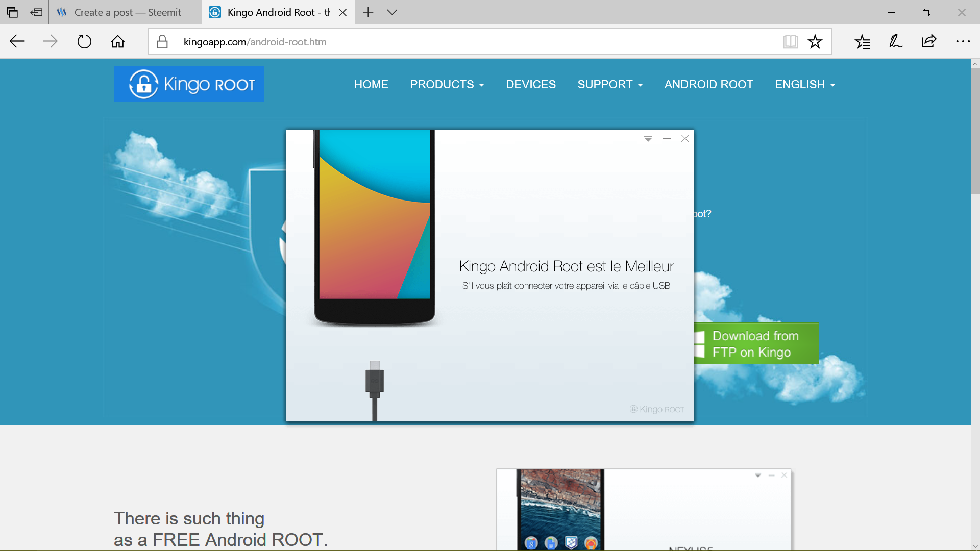Click the Share page icon
980x551 pixels.
click(929, 42)
